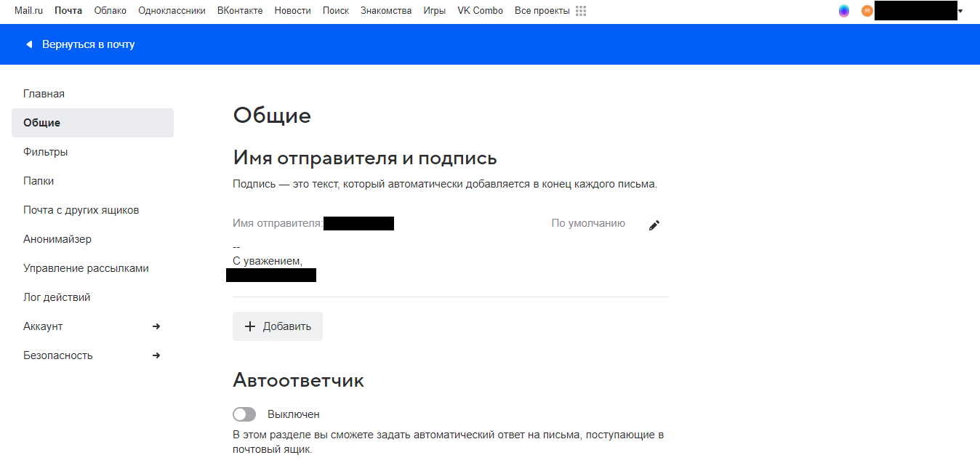The width and height of the screenshot is (980, 471).
Task: Open 'Безопасность' via its arrow icon
Action: pyautogui.click(x=156, y=355)
